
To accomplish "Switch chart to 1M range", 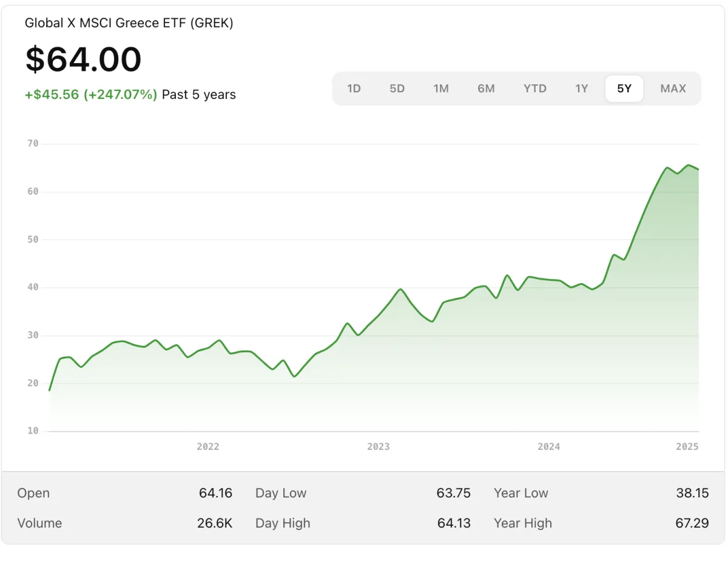I will click(441, 89).
